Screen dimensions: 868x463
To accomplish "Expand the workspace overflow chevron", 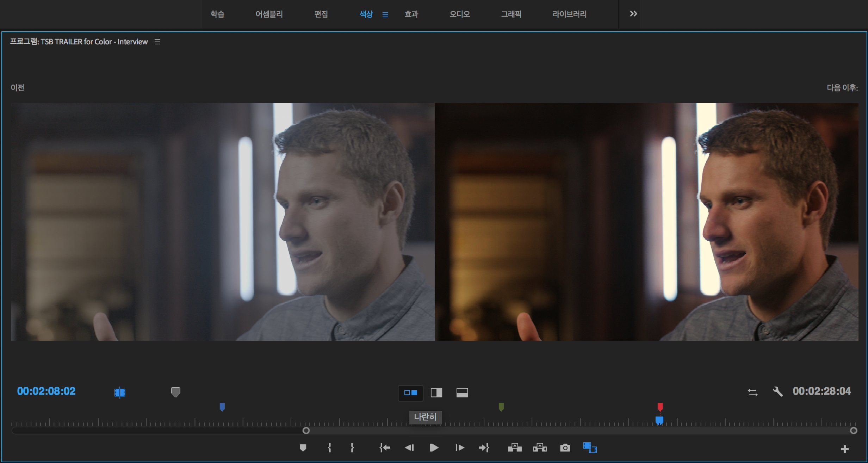I will click(633, 14).
